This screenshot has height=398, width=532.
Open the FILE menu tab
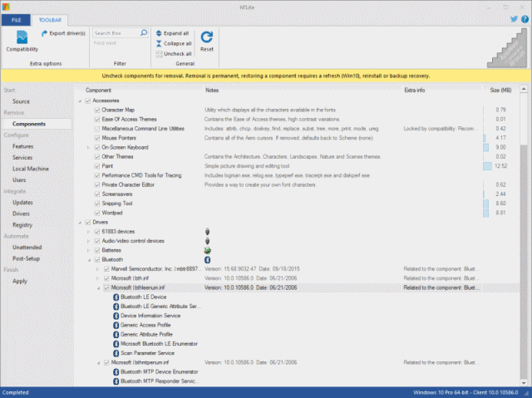click(16, 20)
